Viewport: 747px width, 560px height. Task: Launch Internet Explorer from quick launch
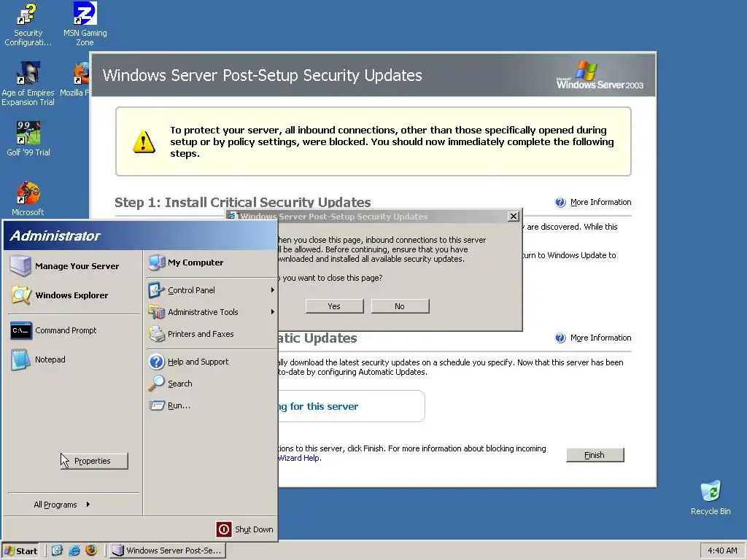tap(74, 551)
